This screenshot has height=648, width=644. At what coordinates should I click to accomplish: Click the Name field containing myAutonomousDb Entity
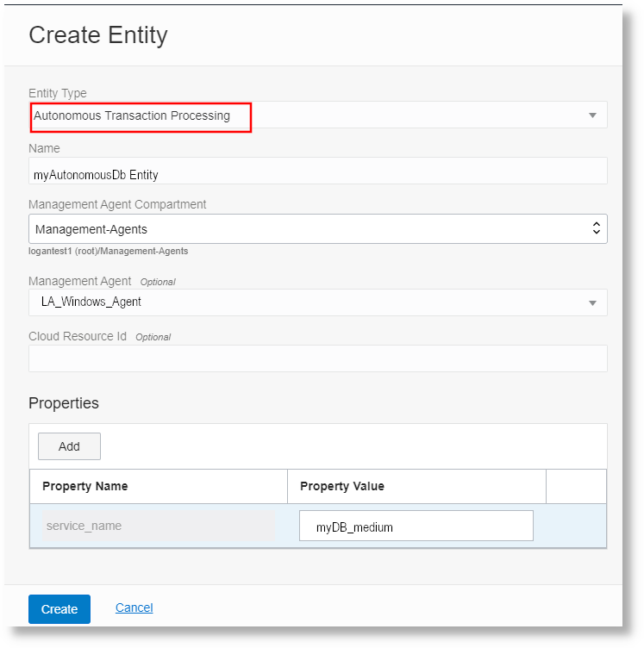click(x=317, y=174)
